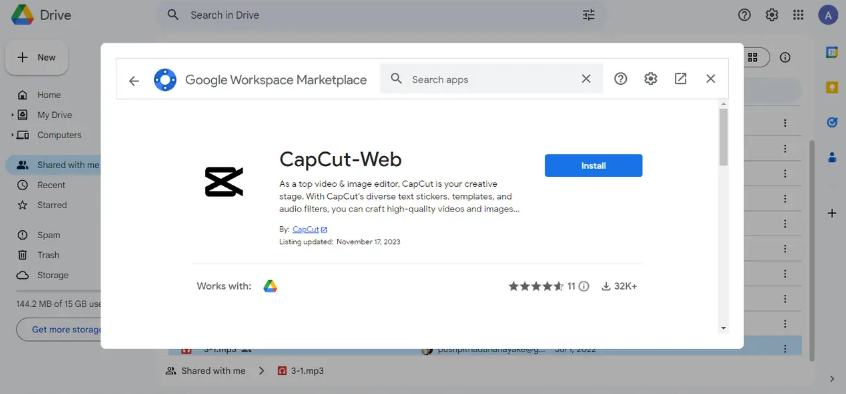Open Contacts side panel icon

pyautogui.click(x=831, y=158)
